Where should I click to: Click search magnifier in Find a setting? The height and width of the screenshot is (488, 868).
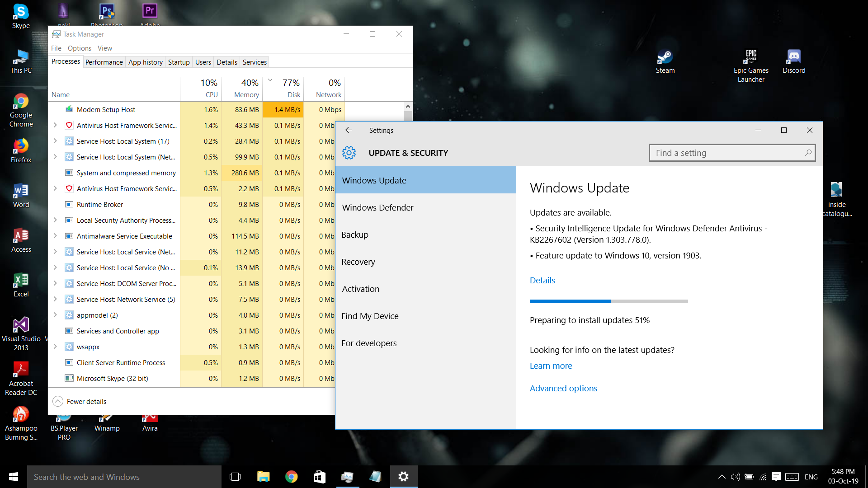point(808,153)
